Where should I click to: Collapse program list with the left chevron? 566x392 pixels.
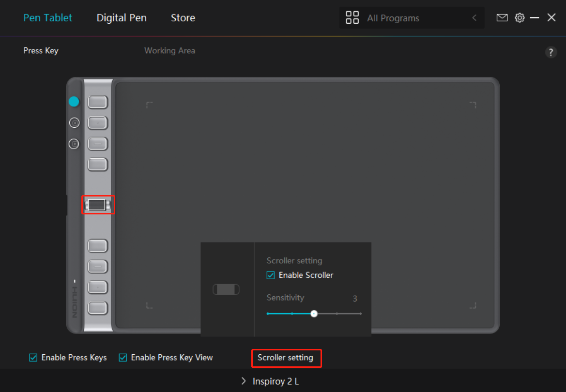pyautogui.click(x=474, y=18)
